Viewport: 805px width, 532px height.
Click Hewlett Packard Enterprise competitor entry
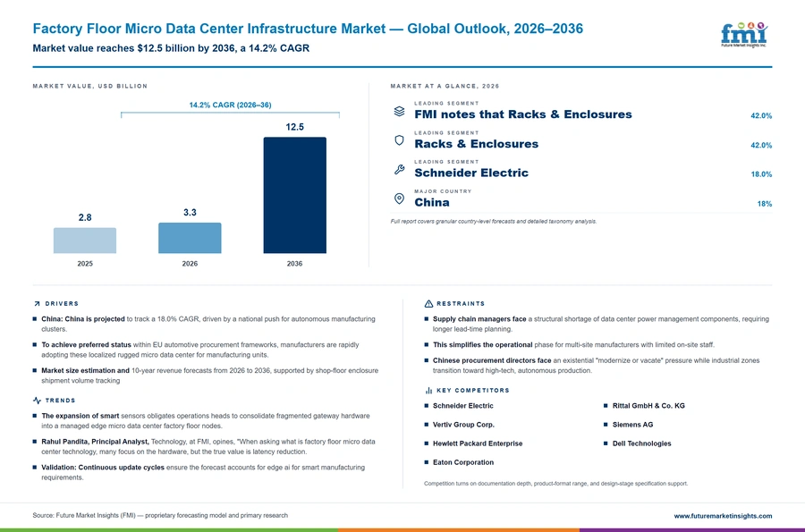point(478,443)
